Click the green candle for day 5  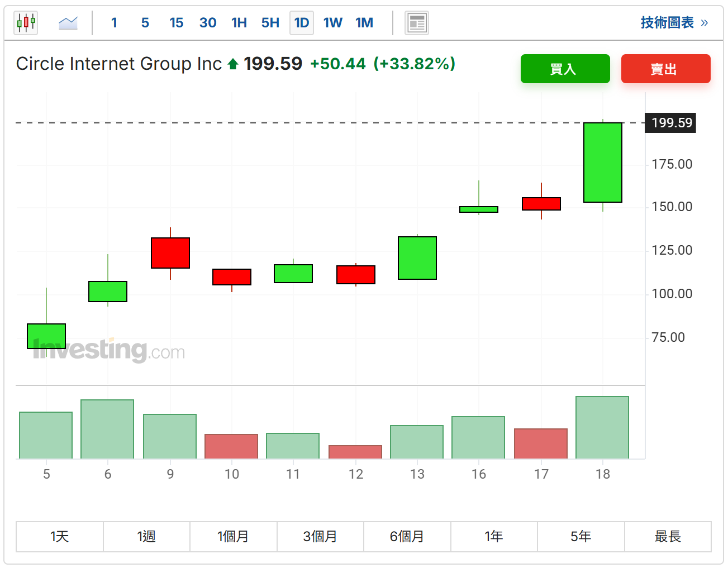(x=46, y=336)
